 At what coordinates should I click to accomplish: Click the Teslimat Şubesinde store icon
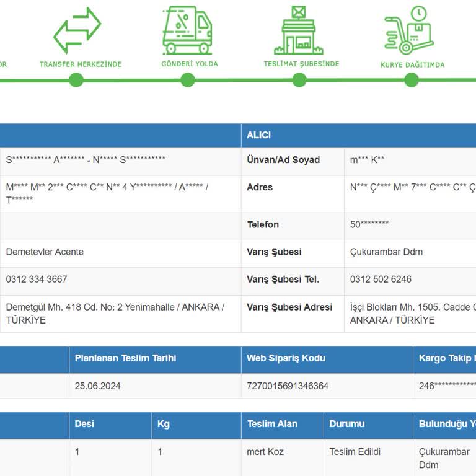pos(299,30)
